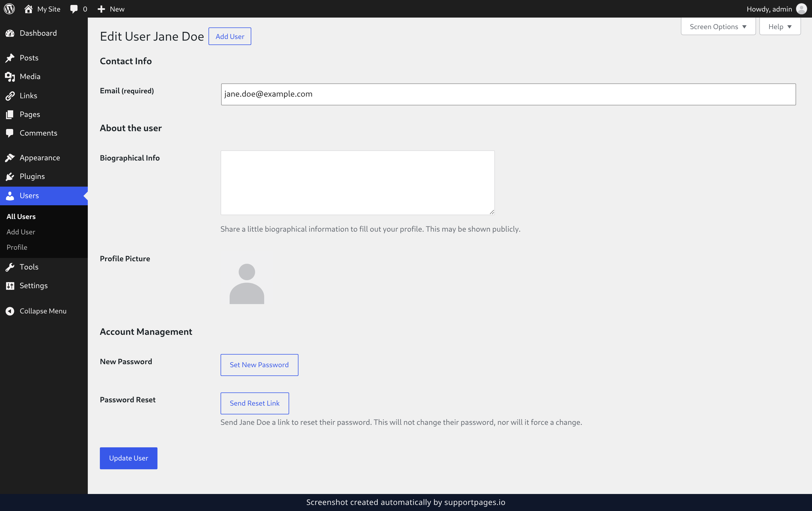Image resolution: width=812 pixels, height=511 pixels.
Task: Click Set New Password button
Action: (259, 365)
